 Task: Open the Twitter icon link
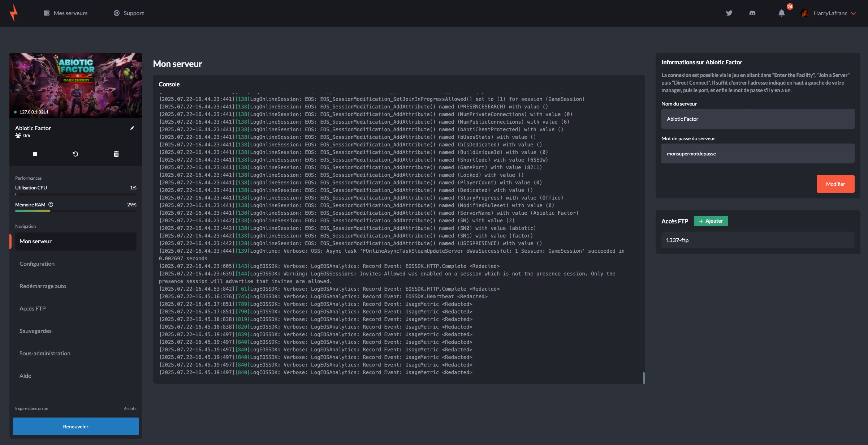729,13
